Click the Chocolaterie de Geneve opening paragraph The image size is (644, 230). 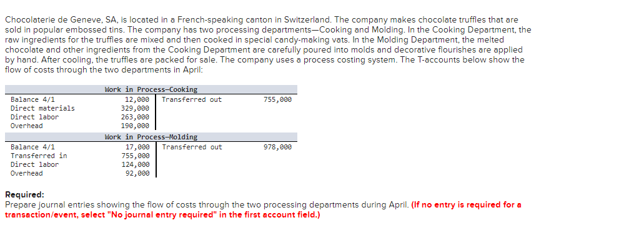tap(268, 44)
